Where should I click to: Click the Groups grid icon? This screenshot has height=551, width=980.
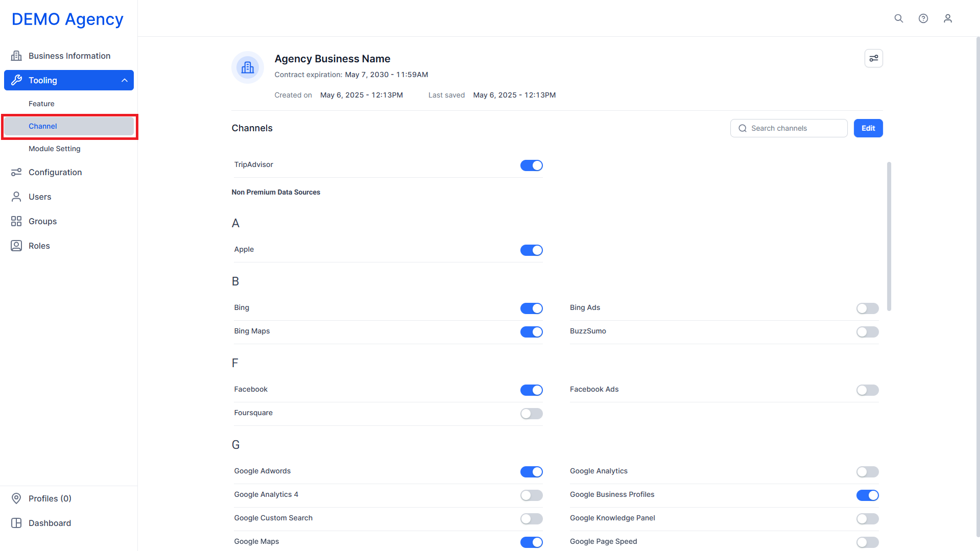click(16, 221)
